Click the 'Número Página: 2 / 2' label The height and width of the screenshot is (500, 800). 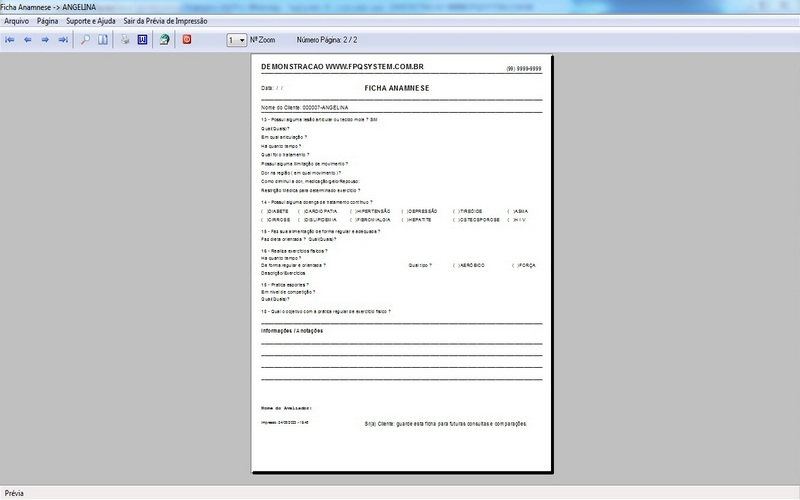[x=327, y=40]
